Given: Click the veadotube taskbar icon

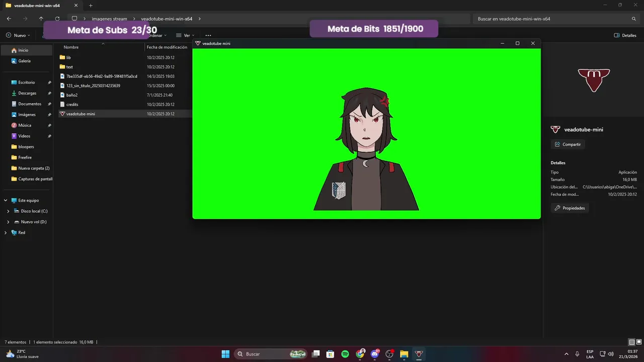Looking at the screenshot, I should [x=419, y=354].
